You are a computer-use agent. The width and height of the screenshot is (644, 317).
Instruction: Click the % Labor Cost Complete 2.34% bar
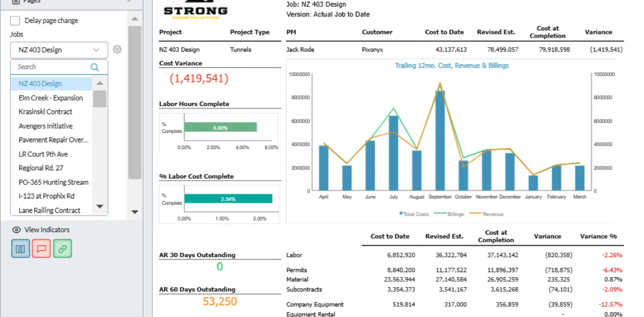pyautogui.click(x=228, y=199)
